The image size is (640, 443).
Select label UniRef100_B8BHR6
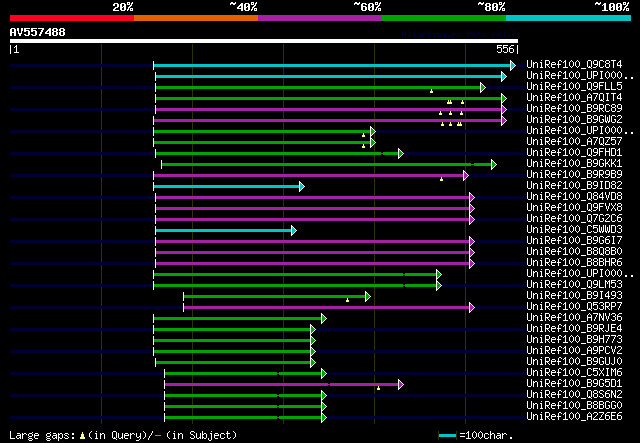coord(574,263)
